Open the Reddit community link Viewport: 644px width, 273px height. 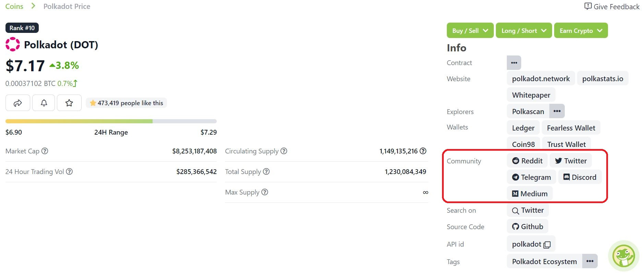pyautogui.click(x=527, y=161)
